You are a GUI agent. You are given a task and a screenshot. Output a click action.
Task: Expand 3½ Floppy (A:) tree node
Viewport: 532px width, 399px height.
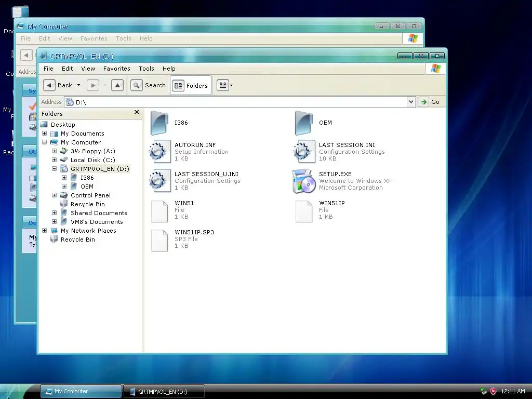click(x=54, y=151)
